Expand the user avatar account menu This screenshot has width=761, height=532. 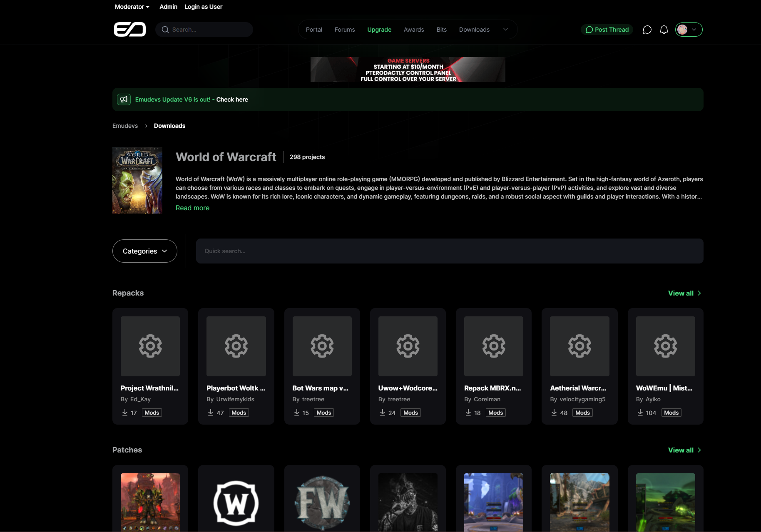click(x=689, y=30)
